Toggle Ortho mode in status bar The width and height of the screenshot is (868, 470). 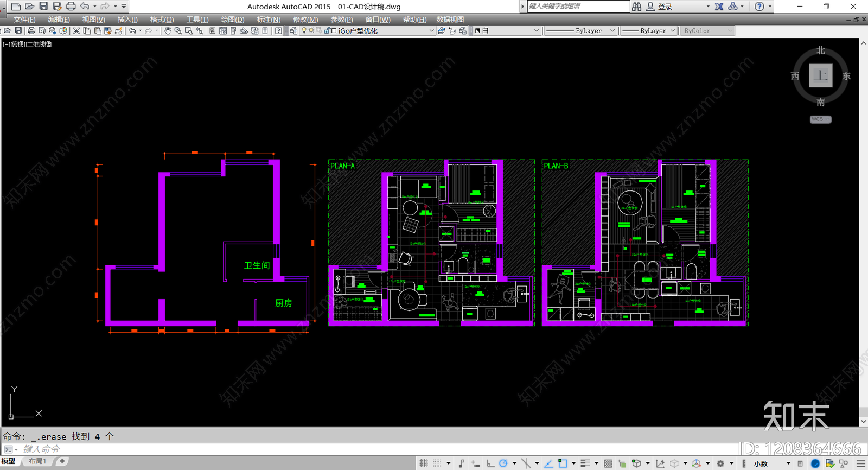click(x=490, y=463)
